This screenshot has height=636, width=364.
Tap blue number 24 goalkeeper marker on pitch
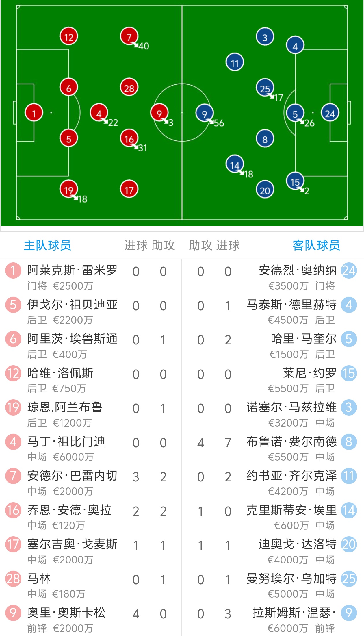[330, 113]
